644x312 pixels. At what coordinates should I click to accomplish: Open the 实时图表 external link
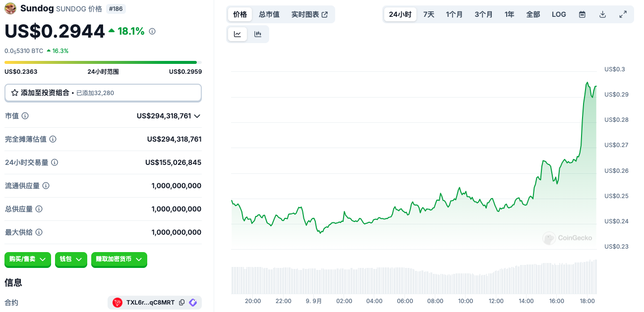(x=309, y=14)
